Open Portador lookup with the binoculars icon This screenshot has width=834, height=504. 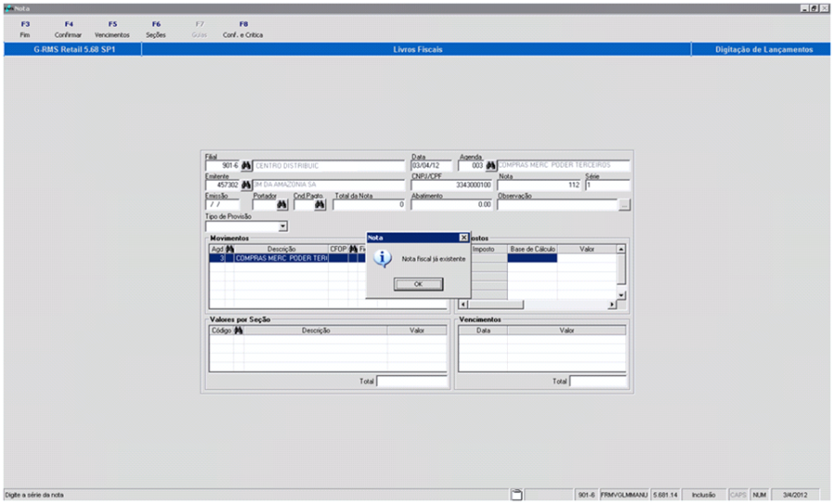[x=282, y=205]
